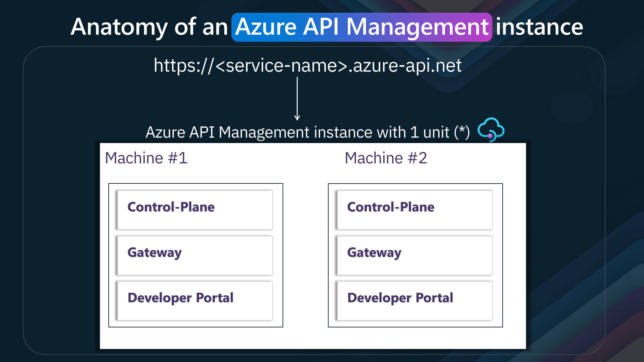Click the service-name azure-api.net URL text
The image size is (644, 362).
click(x=308, y=66)
